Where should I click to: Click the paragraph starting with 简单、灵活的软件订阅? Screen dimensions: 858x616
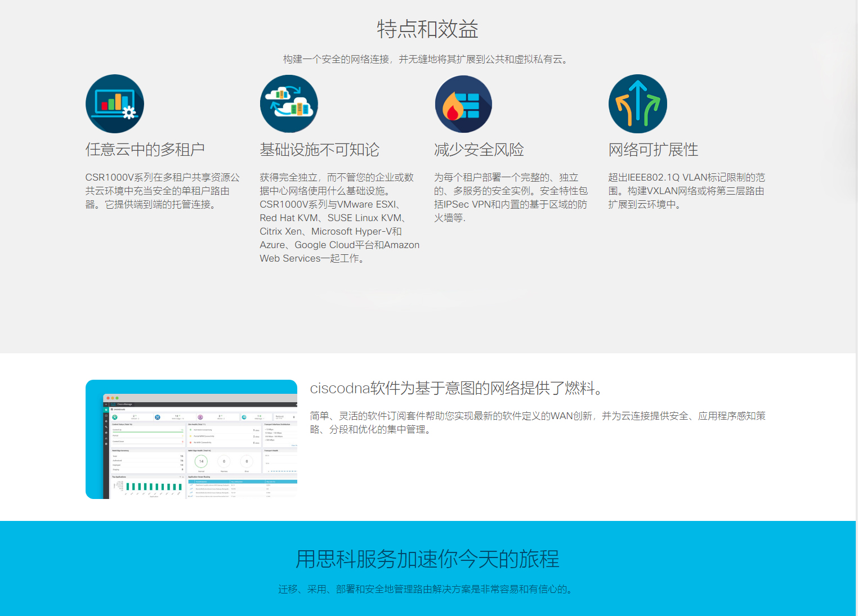[538, 422]
